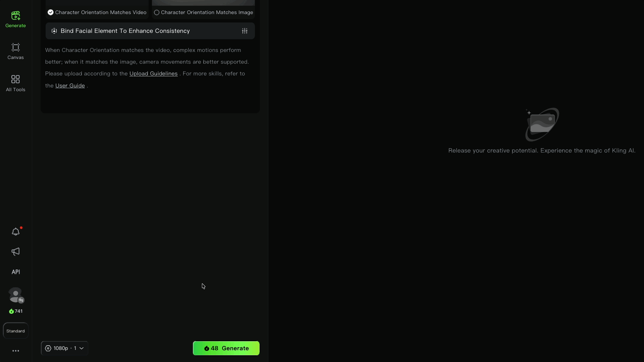Viewport: 644px width, 362px height.
Task: Click the Standard plan badge
Action: tap(15, 331)
